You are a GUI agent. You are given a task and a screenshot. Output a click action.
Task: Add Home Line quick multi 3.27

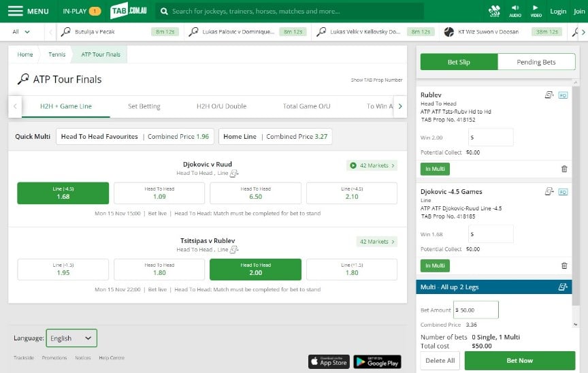pyautogui.click(x=275, y=136)
